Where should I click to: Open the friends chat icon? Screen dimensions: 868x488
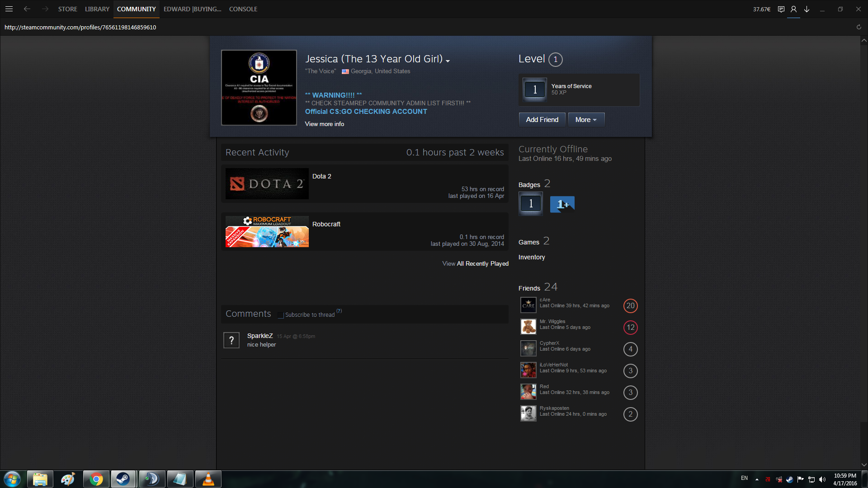tap(781, 9)
